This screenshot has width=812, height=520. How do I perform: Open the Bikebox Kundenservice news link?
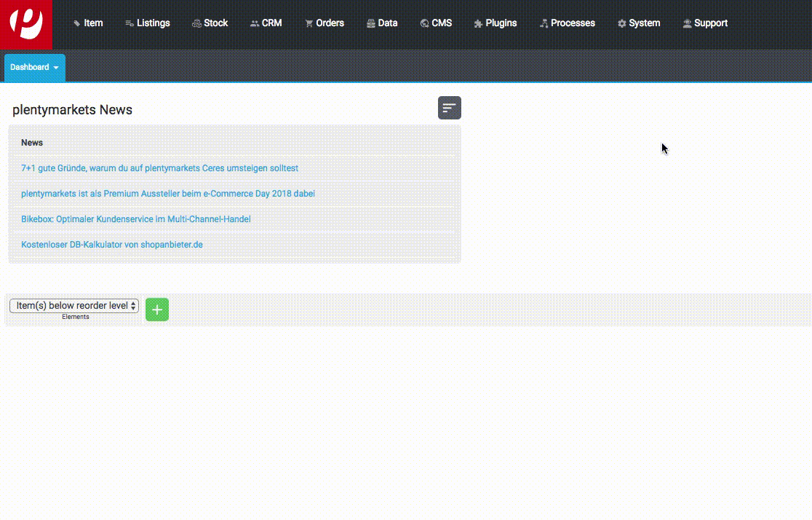136,219
